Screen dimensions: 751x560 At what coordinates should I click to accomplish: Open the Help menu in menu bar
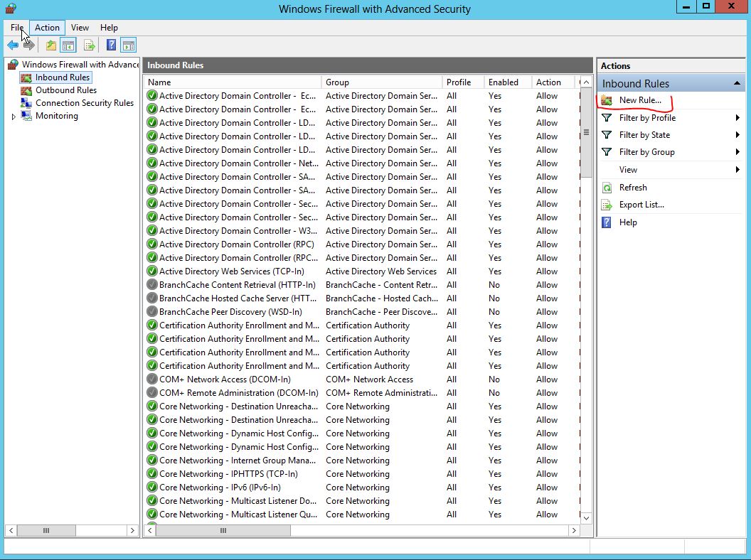pyautogui.click(x=109, y=28)
